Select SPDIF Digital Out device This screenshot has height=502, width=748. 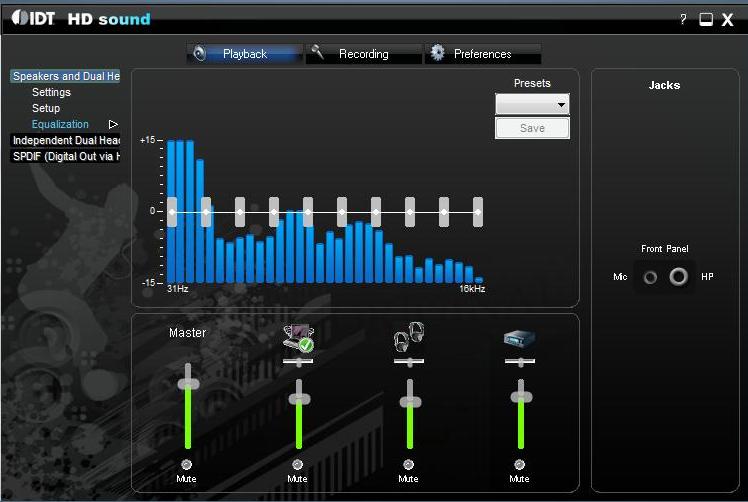click(x=65, y=157)
